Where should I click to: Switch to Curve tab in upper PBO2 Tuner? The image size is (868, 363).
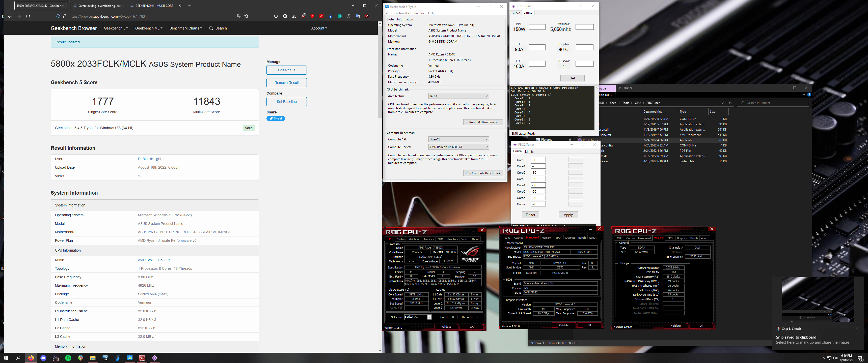[x=516, y=13]
